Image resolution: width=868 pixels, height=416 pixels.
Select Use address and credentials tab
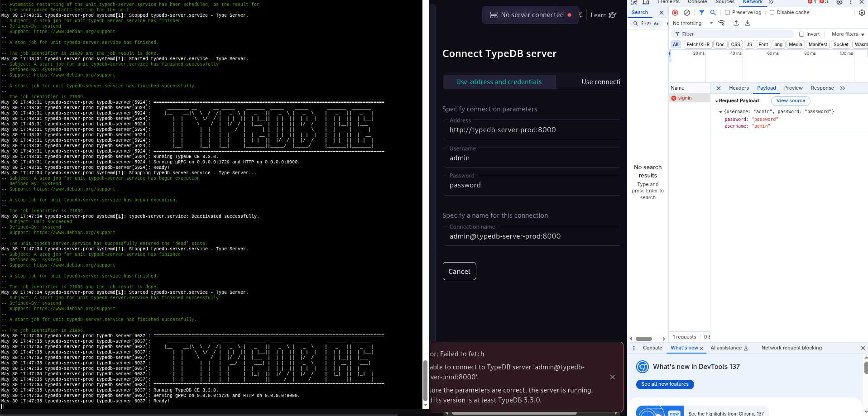pos(499,82)
